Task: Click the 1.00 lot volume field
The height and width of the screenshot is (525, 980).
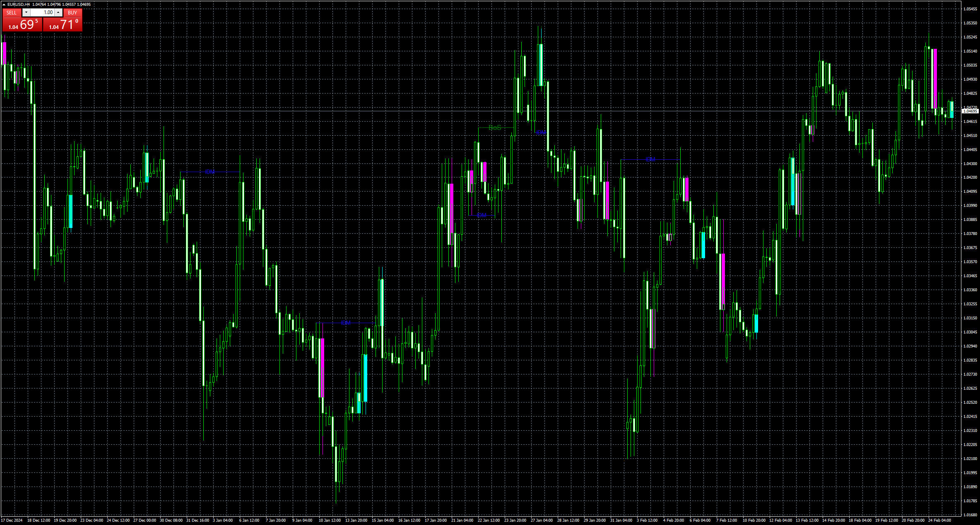Action: click(42, 13)
